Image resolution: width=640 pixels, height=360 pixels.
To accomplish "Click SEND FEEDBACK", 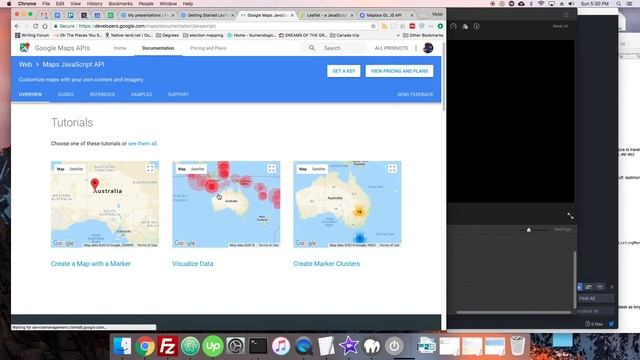I will (x=415, y=94).
